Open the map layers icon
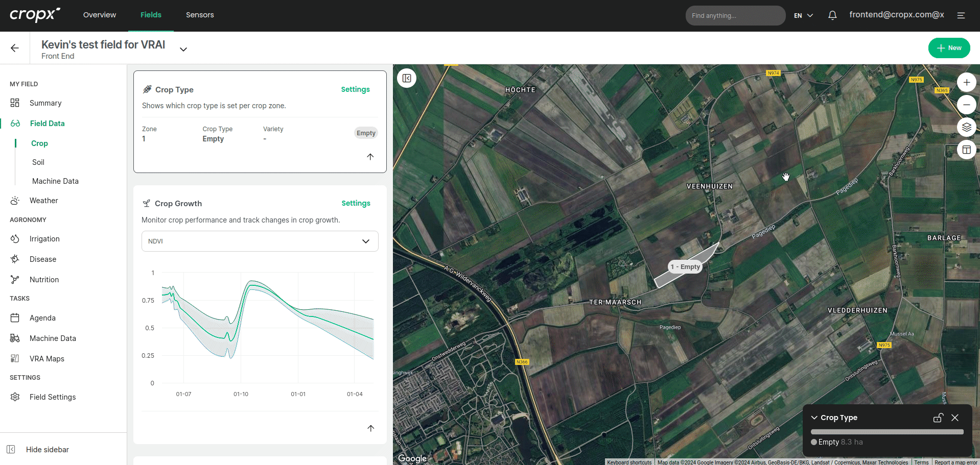This screenshot has width=980, height=465. tap(966, 127)
